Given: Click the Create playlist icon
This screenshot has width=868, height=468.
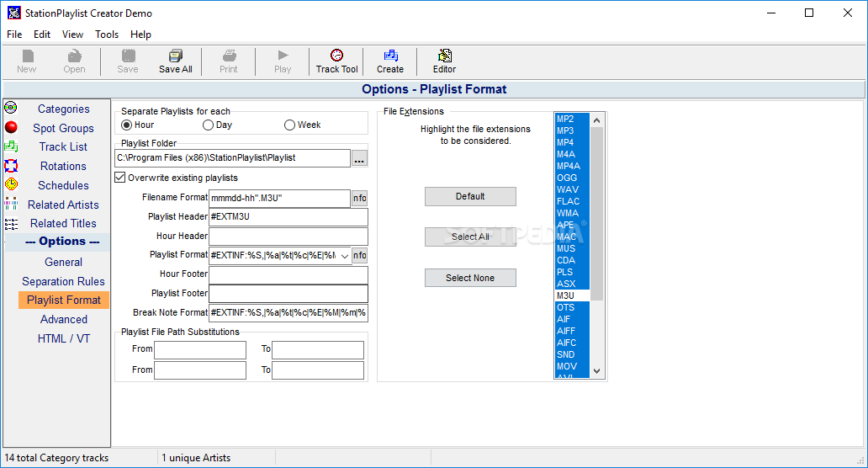Looking at the screenshot, I should 390,56.
